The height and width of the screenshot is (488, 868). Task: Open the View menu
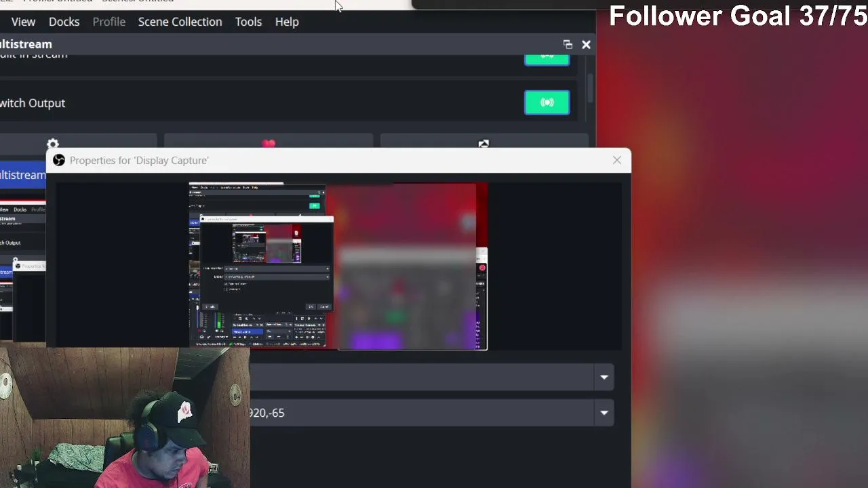(x=23, y=22)
